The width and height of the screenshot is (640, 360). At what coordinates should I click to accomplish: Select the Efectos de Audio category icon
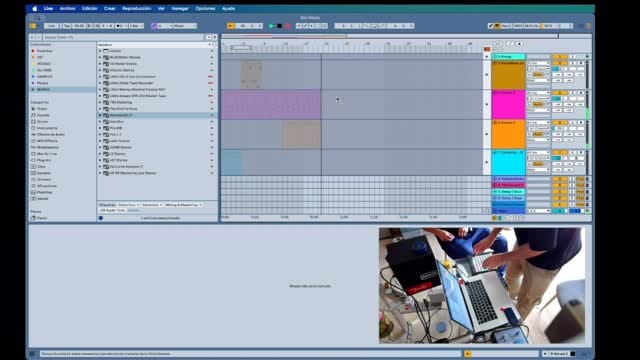pyautogui.click(x=33, y=134)
